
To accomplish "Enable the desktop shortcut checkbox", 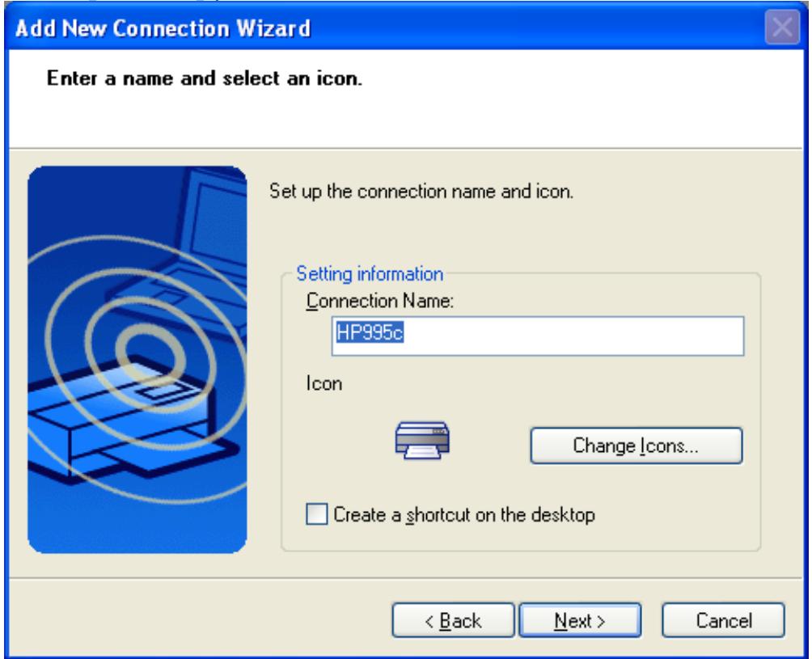I will pos(319,514).
